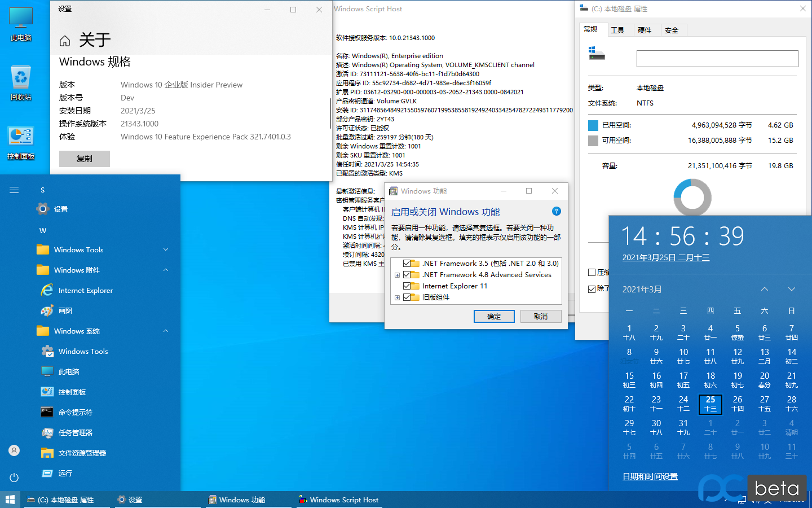This screenshot has width=812, height=508.
Task: Click the 2021年3月 month header in calendar
Action: click(x=642, y=289)
